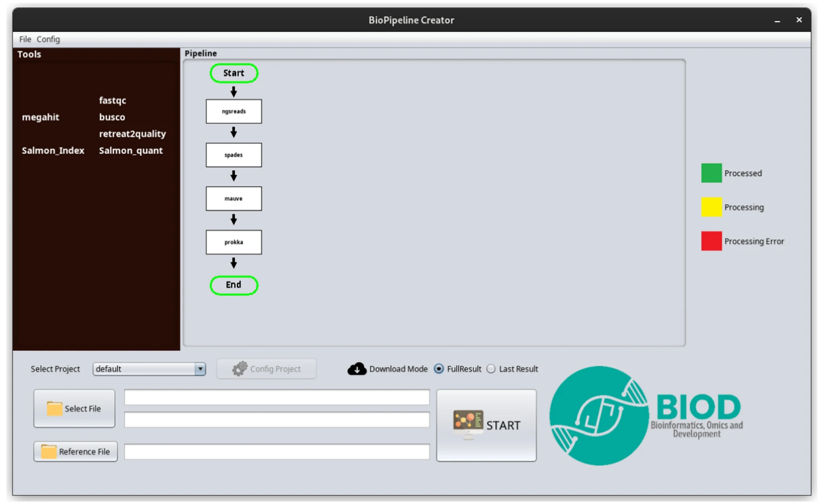Click the first file path input field
The height and width of the screenshot is (504, 824).
pyautogui.click(x=277, y=398)
